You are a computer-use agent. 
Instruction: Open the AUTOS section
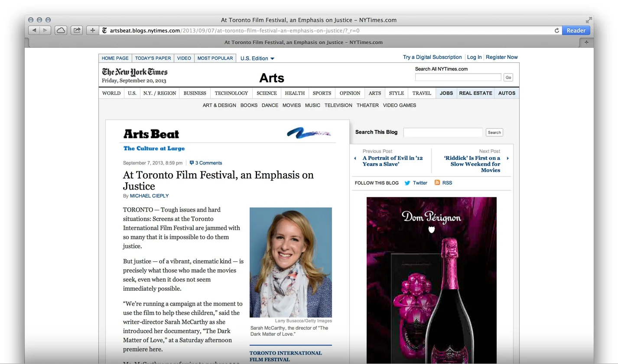[x=507, y=93]
